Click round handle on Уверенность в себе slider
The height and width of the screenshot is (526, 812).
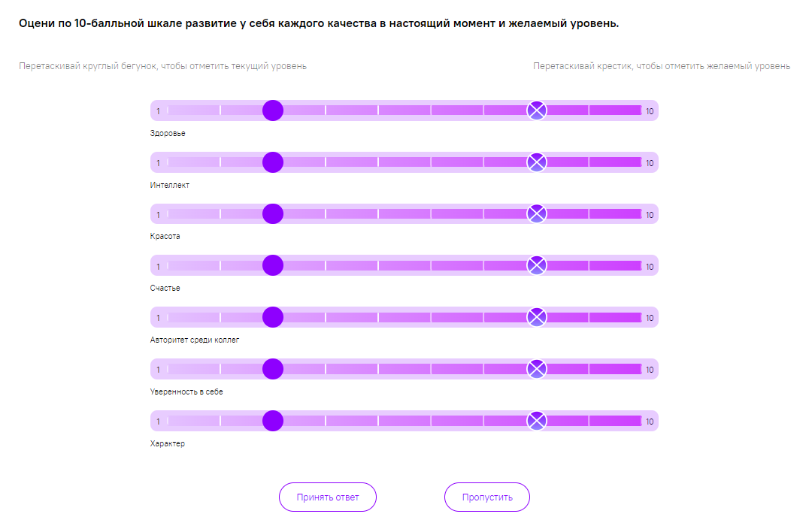click(x=273, y=369)
